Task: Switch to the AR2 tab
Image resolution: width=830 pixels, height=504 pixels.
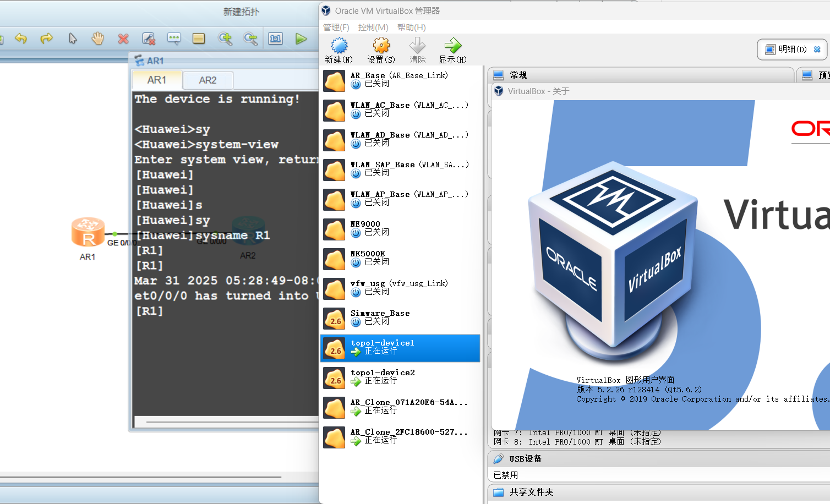Action: coord(207,80)
